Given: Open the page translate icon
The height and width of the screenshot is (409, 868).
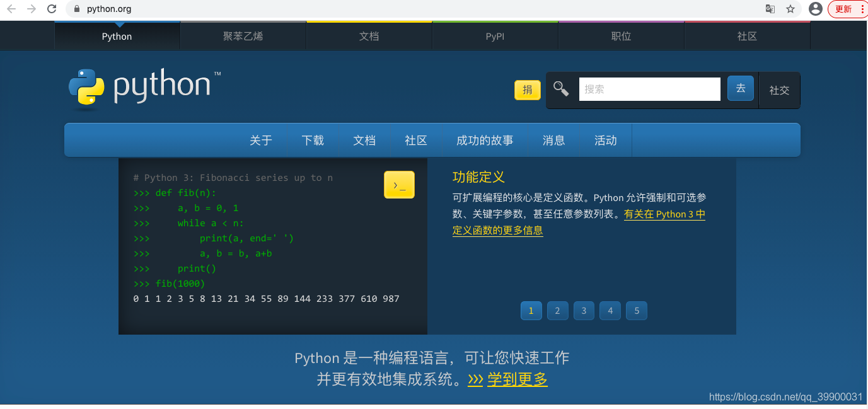Looking at the screenshot, I should [x=770, y=9].
